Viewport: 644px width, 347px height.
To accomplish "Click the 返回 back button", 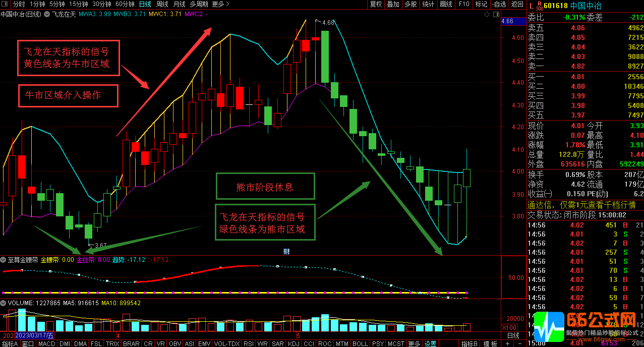I will (517, 4).
